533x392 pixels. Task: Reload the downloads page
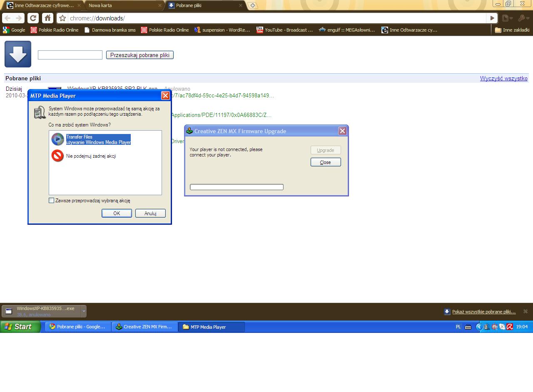[33, 18]
